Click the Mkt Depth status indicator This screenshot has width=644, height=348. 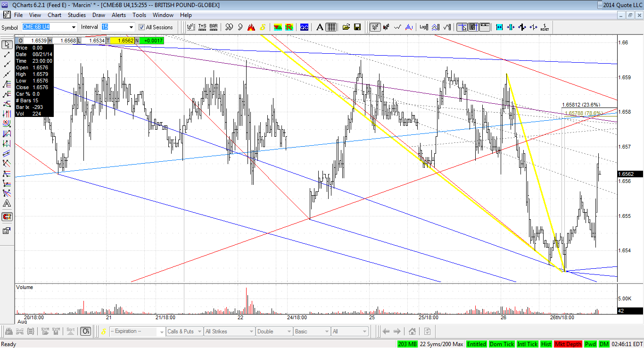[x=568, y=344]
